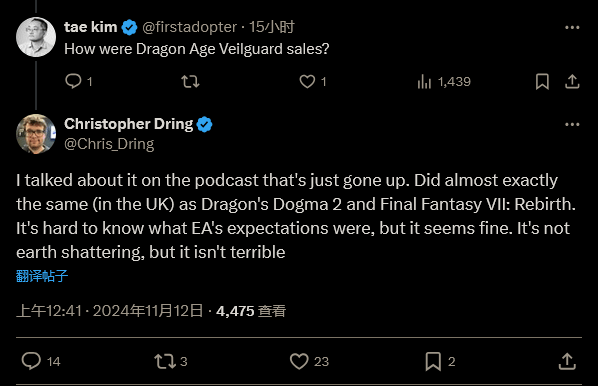Reply to tae kim's tweet

click(x=74, y=81)
